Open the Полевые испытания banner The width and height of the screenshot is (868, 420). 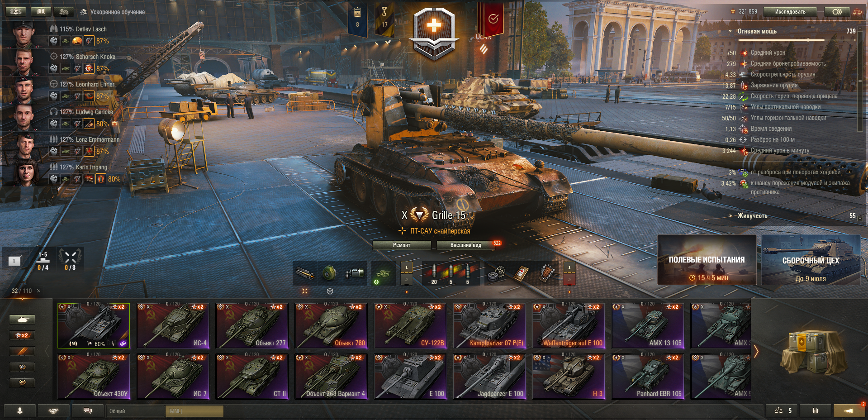pos(707,260)
